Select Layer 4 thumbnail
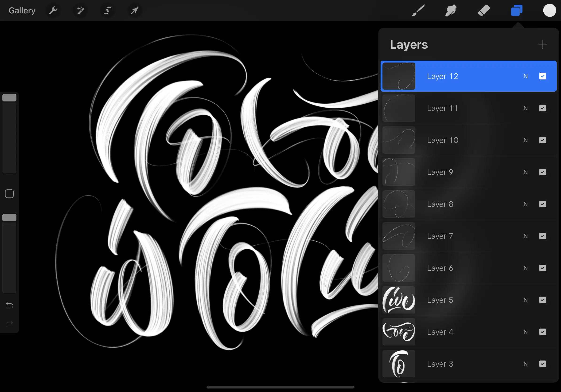The image size is (561, 392). (x=399, y=332)
